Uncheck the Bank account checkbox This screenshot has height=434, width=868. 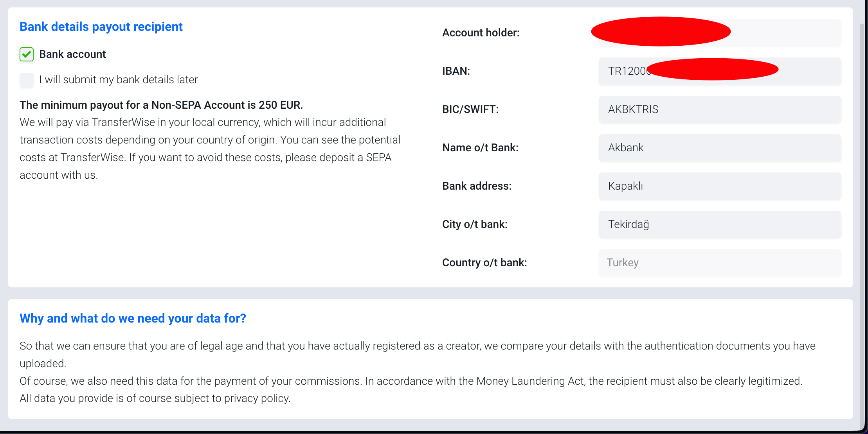coord(27,54)
